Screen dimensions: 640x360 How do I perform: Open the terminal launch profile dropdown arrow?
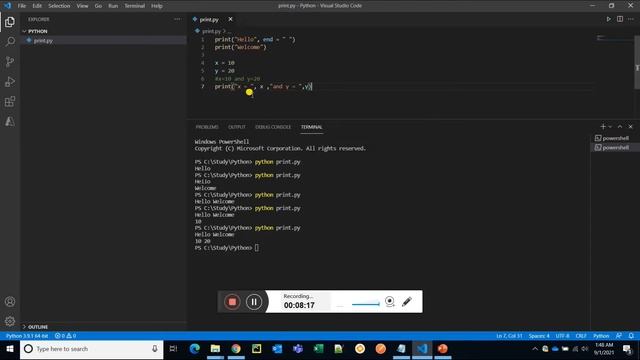(x=610, y=127)
